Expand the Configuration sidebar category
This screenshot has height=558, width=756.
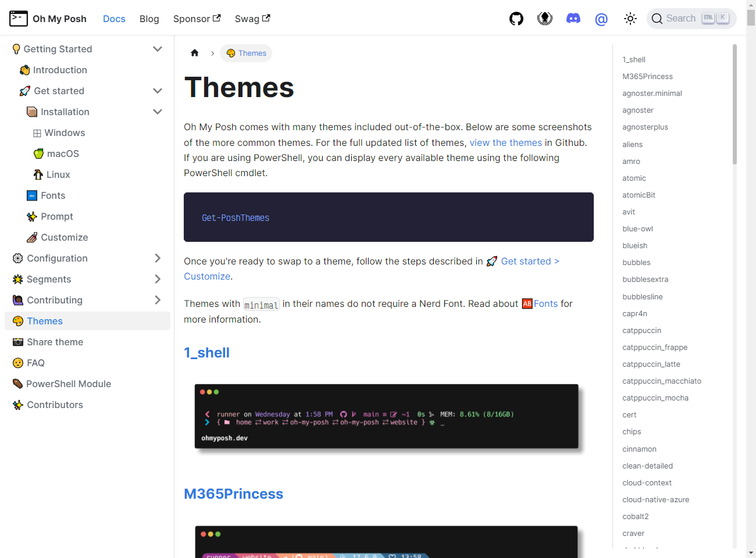click(x=157, y=258)
